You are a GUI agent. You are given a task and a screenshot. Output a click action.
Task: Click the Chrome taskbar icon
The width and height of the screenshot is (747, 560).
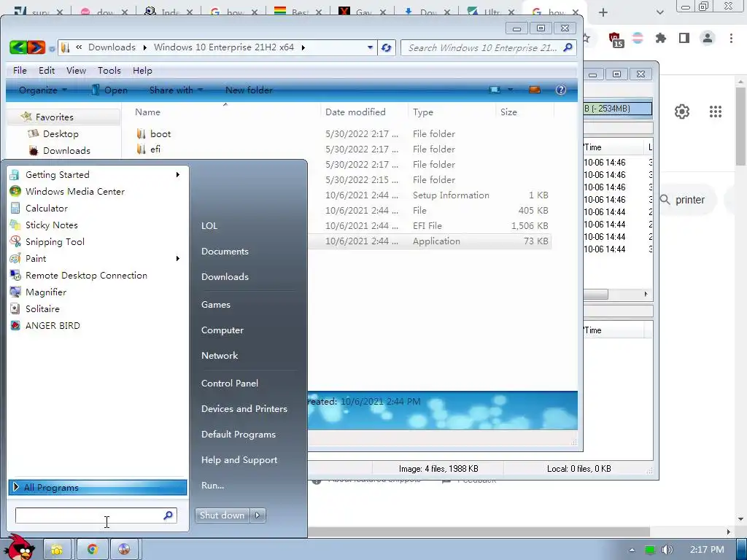click(92, 550)
